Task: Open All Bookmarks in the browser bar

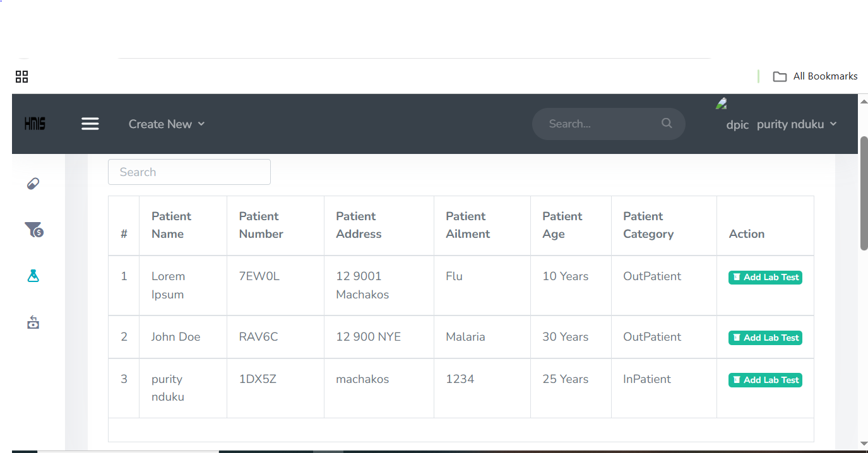Action: pyautogui.click(x=824, y=76)
